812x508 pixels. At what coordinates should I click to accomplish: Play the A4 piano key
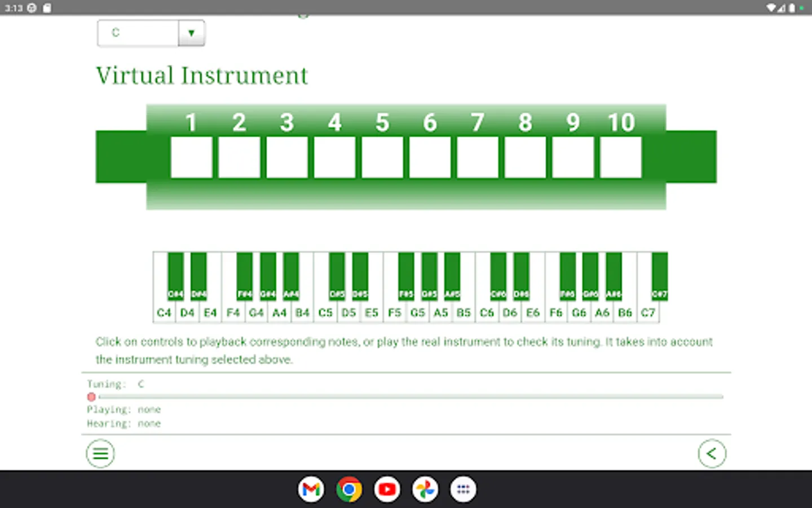tap(280, 312)
